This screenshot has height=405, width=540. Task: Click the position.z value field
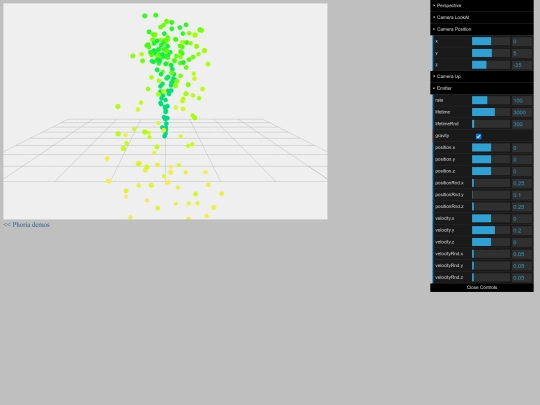(x=522, y=171)
